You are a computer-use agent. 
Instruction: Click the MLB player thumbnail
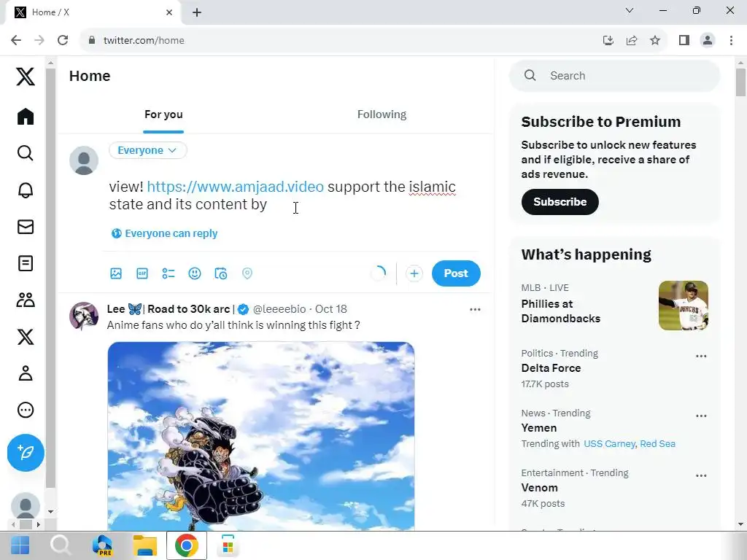click(683, 306)
